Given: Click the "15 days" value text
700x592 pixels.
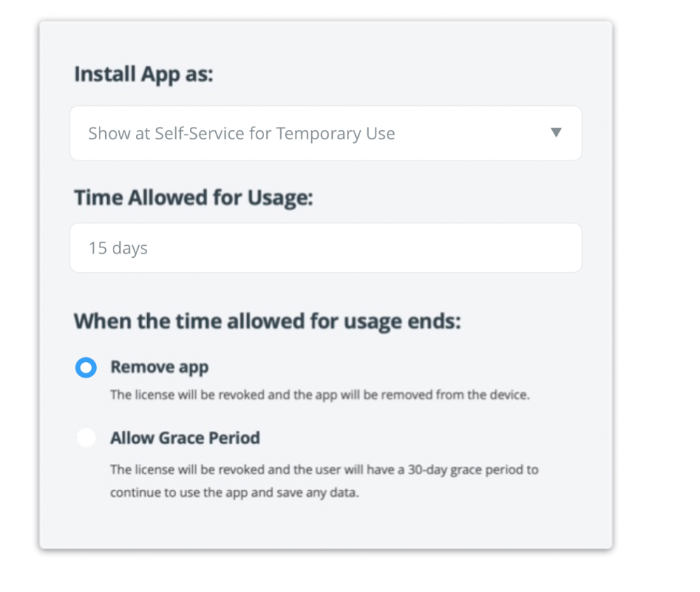Looking at the screenshot, I should pyautogui.click(x=118, y=248).
